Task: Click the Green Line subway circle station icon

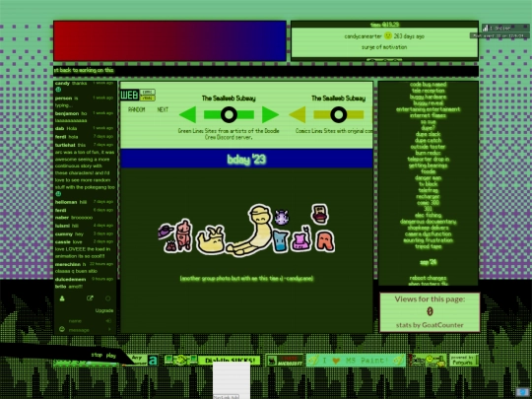Action: click(229, 114)
